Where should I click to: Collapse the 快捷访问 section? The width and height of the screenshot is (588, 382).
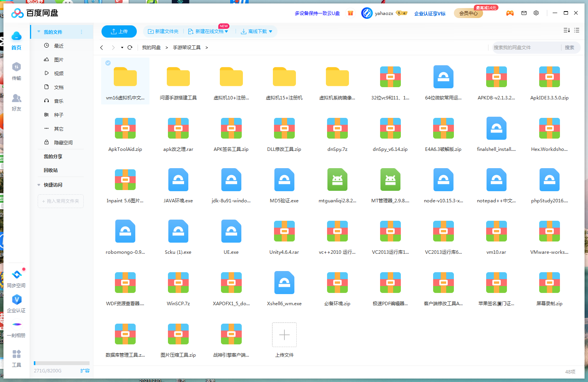pos(39,185)
